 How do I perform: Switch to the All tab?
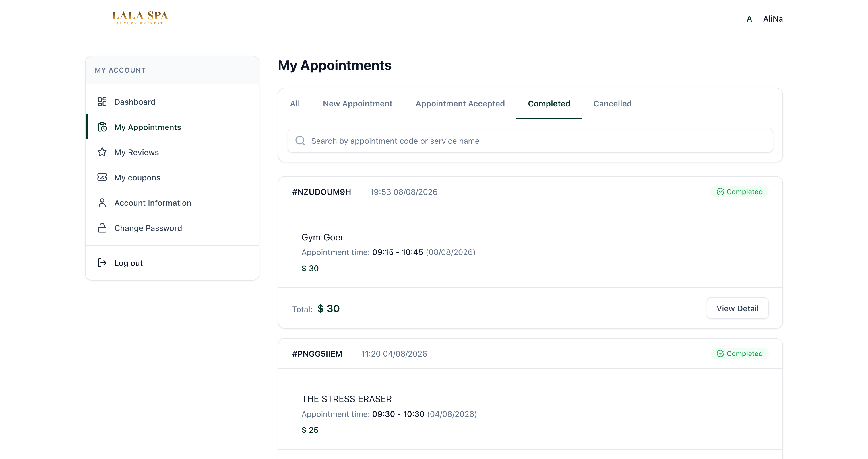point(295,104)
